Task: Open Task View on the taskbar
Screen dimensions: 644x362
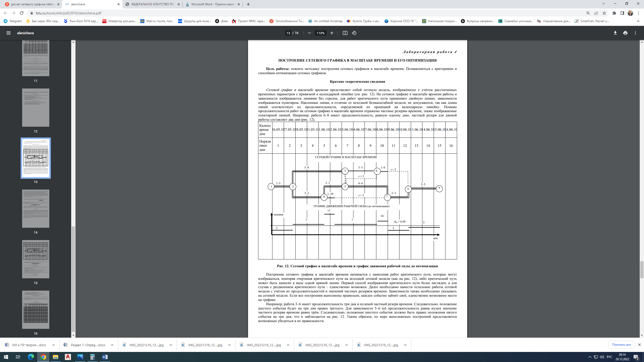Action: pos(18,357)
